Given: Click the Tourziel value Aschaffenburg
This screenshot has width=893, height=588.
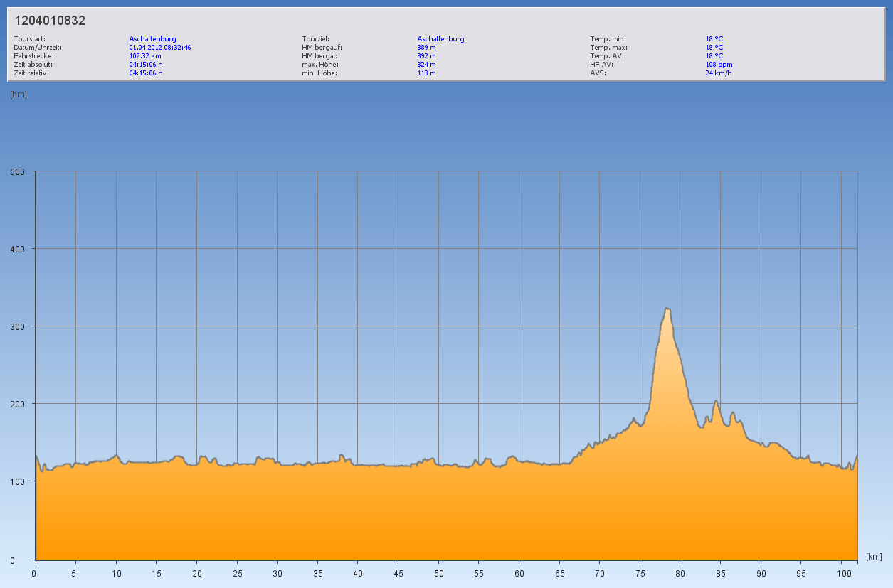Looking at the screenshot, I should tap(440, 39).
